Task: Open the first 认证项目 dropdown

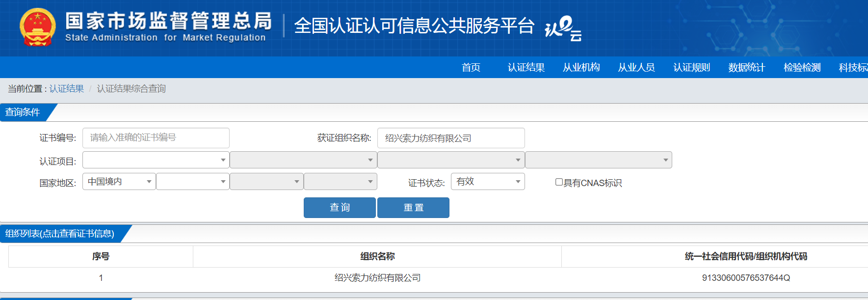Action: pos(156,160)
